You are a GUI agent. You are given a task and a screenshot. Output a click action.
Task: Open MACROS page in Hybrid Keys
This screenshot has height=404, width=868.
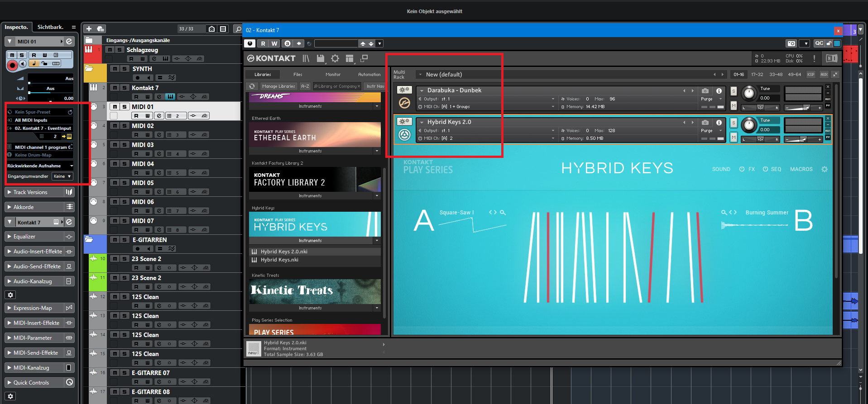coord(801,169)
